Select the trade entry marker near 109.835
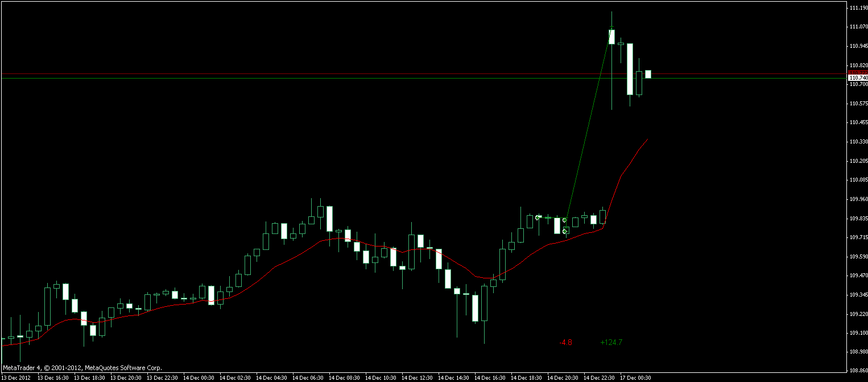This screenshot has width=868, height=382. pyautogui.click(x=538, y=217)
